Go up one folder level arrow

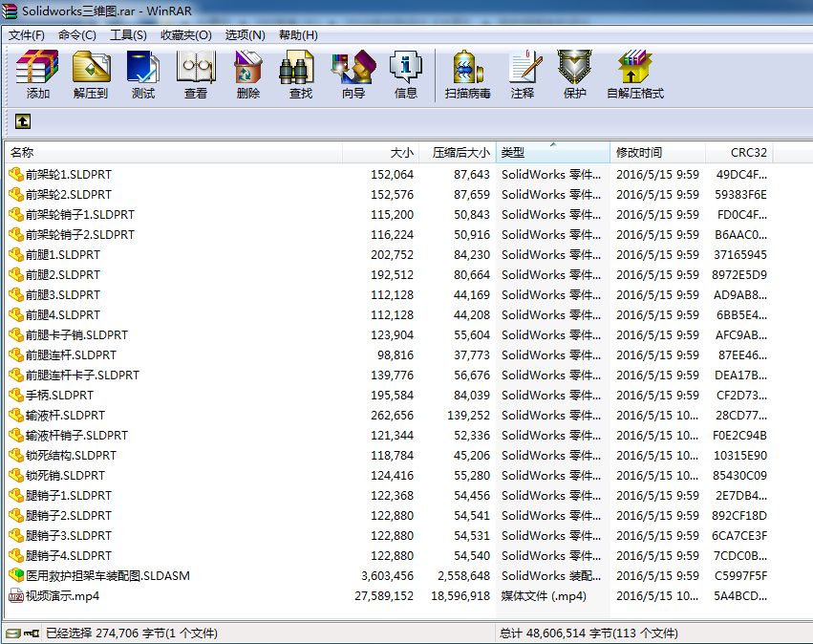(23, 121)
